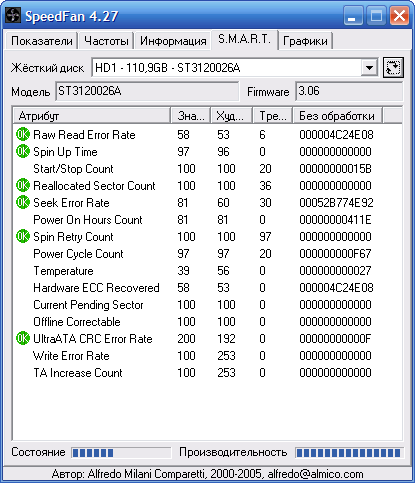Click raw value 00000000411E
This screenshot has width=415, height=483.
click(335, 220)
